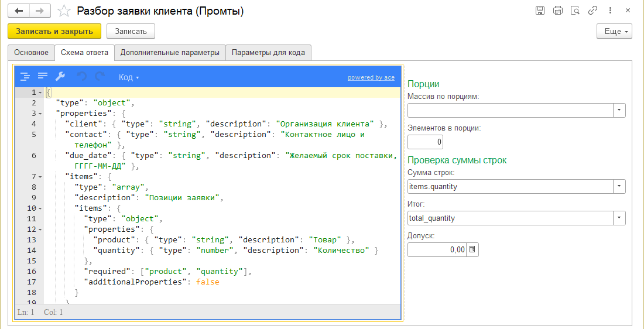Follow the powered by ace link

pos(371,78)
